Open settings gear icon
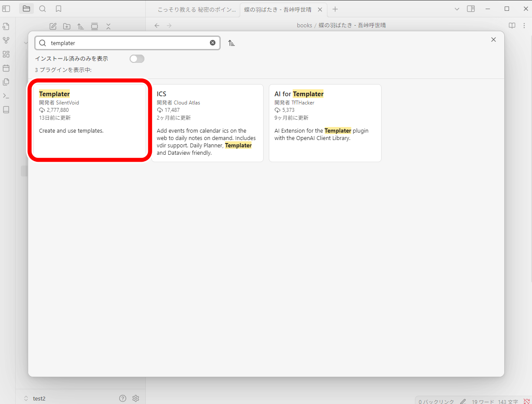This screenshot has height=404, width=532. pyautogui.click(x=136, y=398)
